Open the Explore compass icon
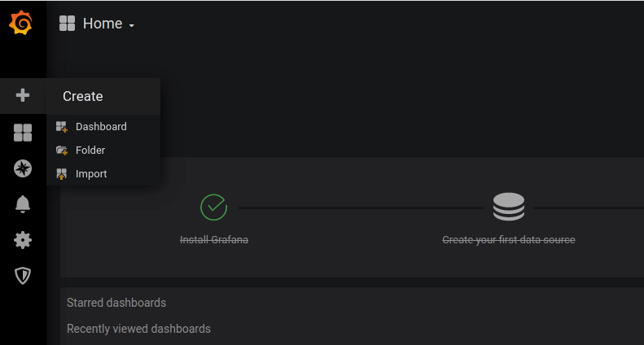644x345 pixels. click(x=23, y=168)
